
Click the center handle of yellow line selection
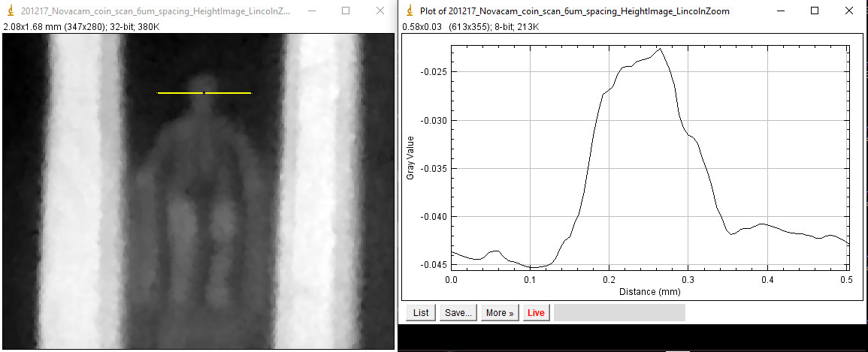[204, 93]
